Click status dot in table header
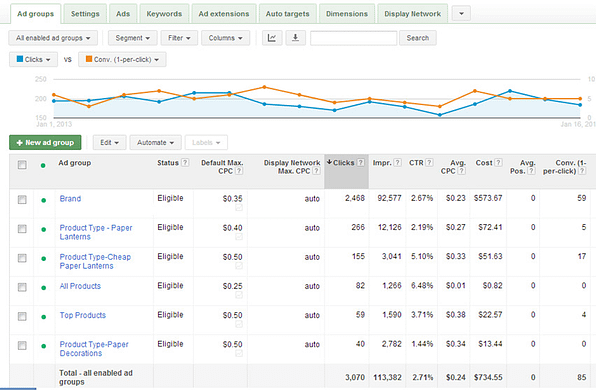 (43, 165)
